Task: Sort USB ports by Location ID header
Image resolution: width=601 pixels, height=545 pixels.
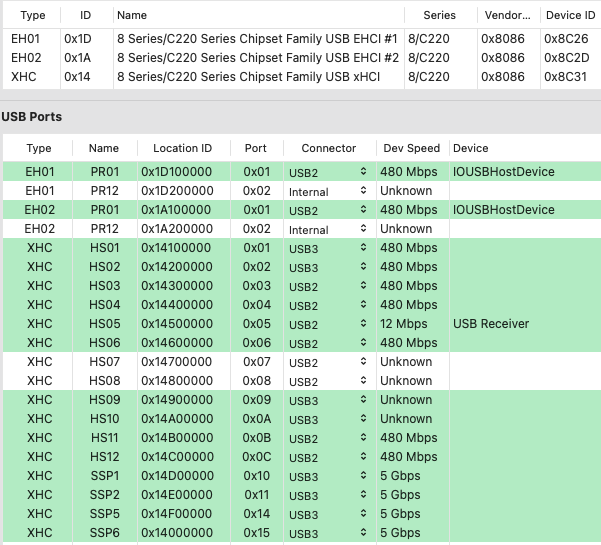Action: pos(182,148)
